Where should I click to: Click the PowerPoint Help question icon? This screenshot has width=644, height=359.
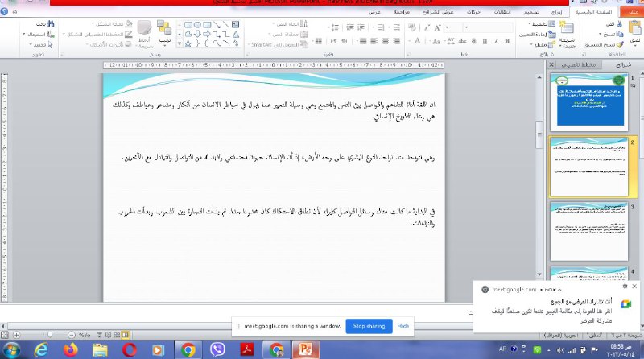pos(4,11)
